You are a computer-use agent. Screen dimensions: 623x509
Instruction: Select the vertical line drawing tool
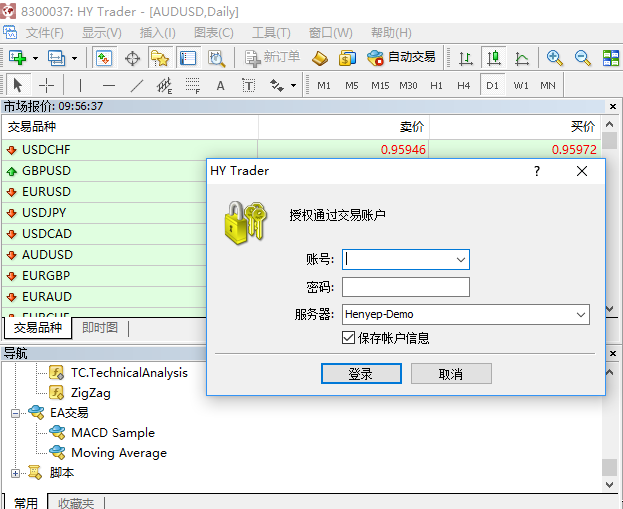click(x=80, y=85)
